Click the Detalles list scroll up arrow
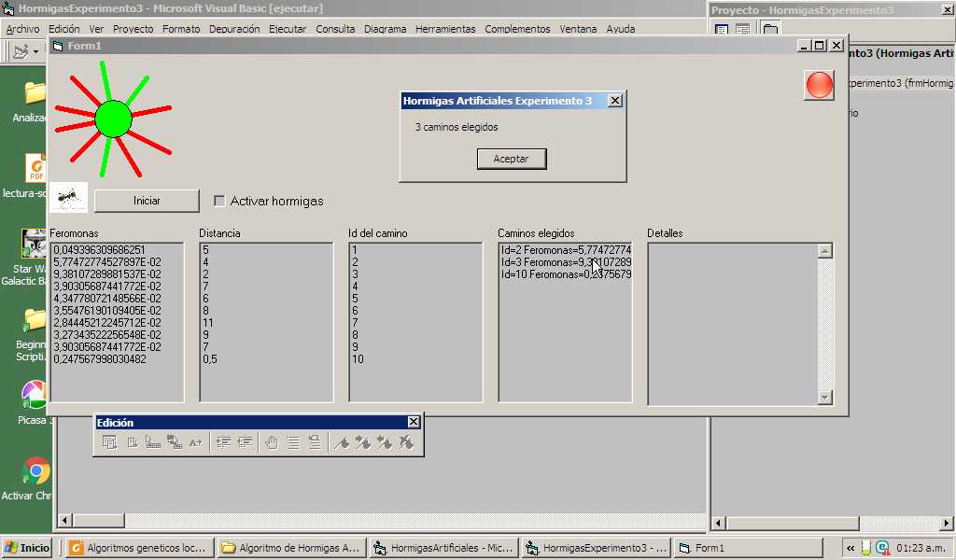 pyautogui.click(x=824, y=250)
